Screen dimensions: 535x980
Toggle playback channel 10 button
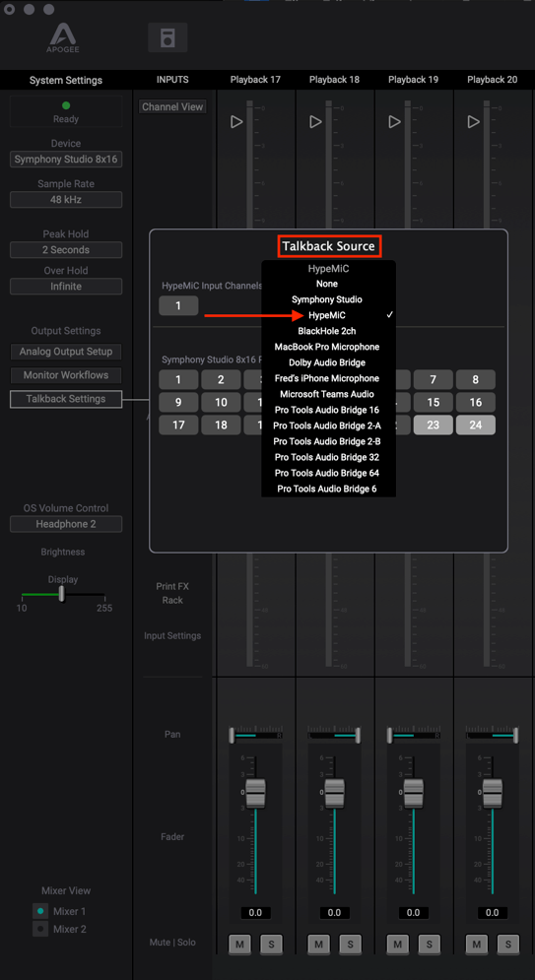(x=221, y=402)
